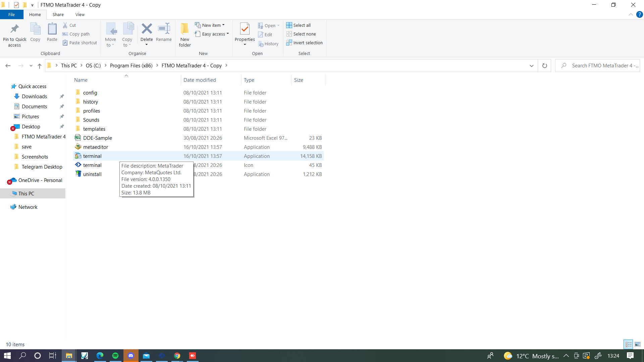The height and width of the screenshot is (362, 644).
Task: Click the Search FTMO MetaTrader 4 box
Action: click(x=598, y=66)
